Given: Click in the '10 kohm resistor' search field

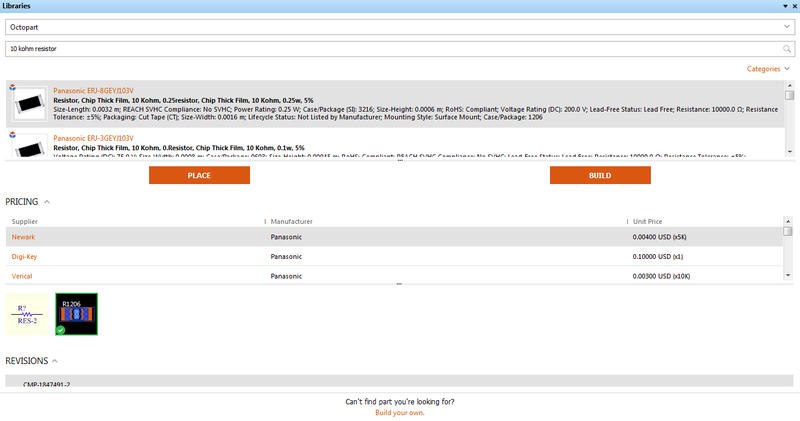Looking at the screenshot, I should [x=390, y=48].
